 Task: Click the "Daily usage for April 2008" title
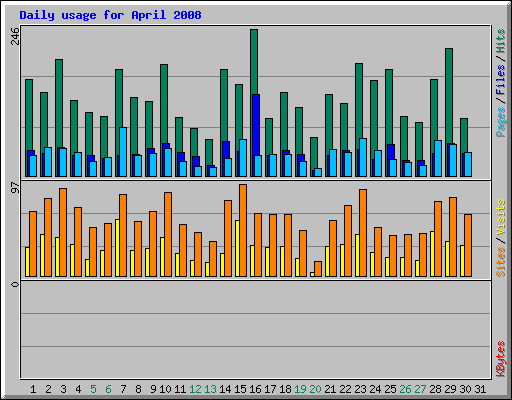pyautogui.click(x=110, y=15)
